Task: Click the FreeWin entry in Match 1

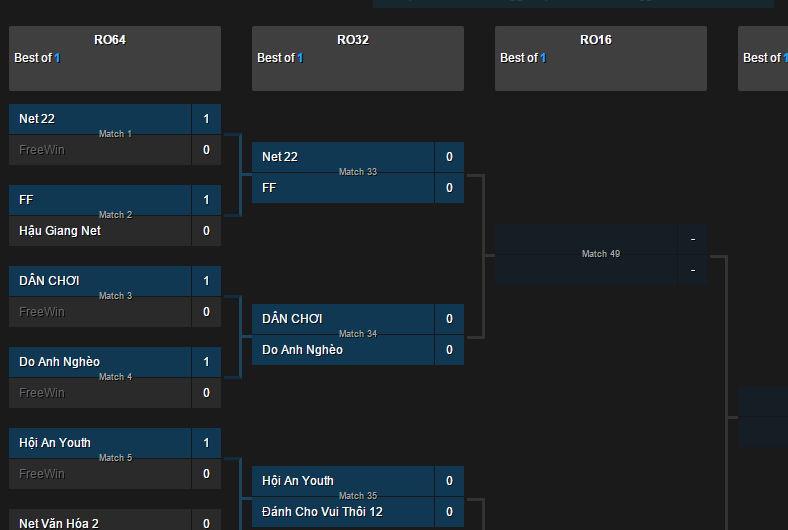Action: 41,150
